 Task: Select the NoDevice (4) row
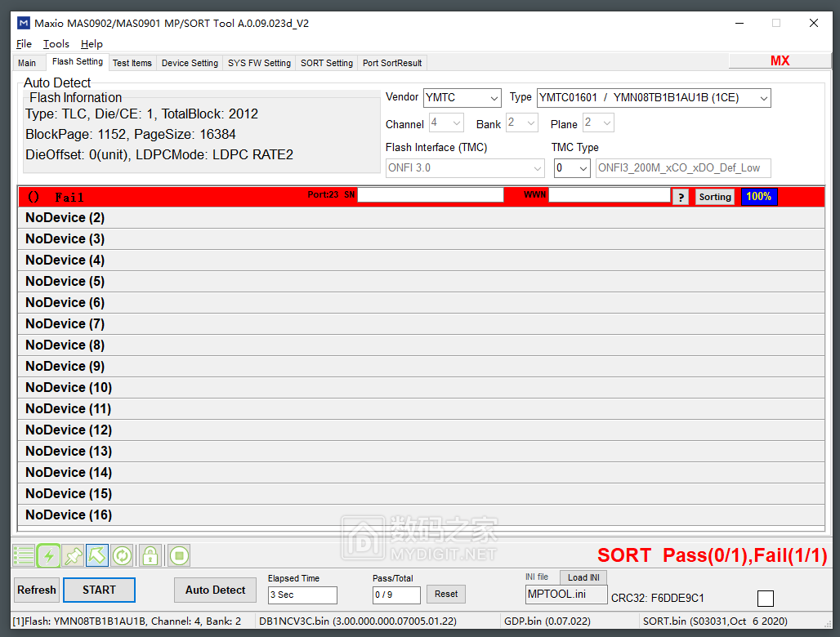pos(421,261)
